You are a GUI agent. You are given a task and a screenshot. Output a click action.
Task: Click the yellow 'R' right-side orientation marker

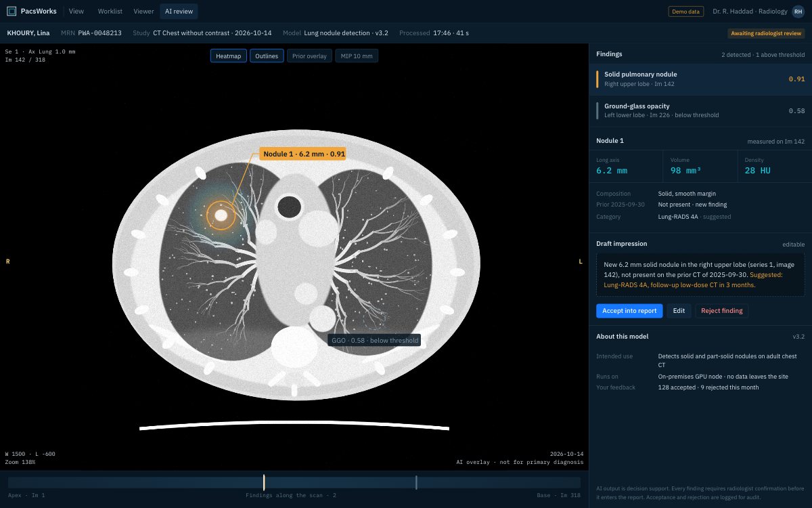click(x=7, y=261)
